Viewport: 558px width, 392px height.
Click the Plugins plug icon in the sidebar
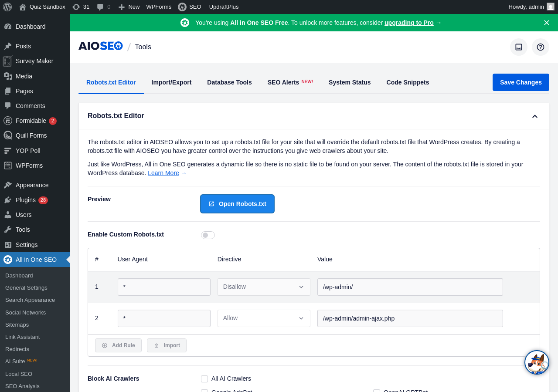click(x=8, y=200)
